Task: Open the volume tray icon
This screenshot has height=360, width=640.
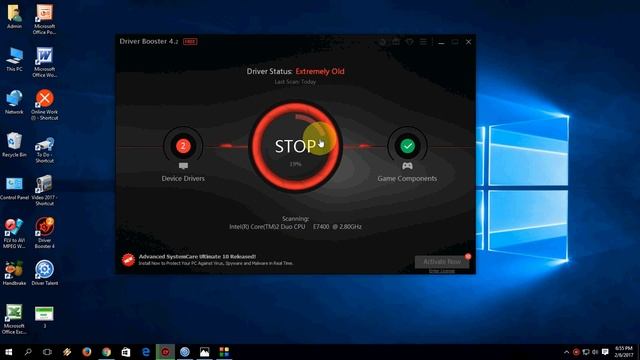Action: click(595, 352)
